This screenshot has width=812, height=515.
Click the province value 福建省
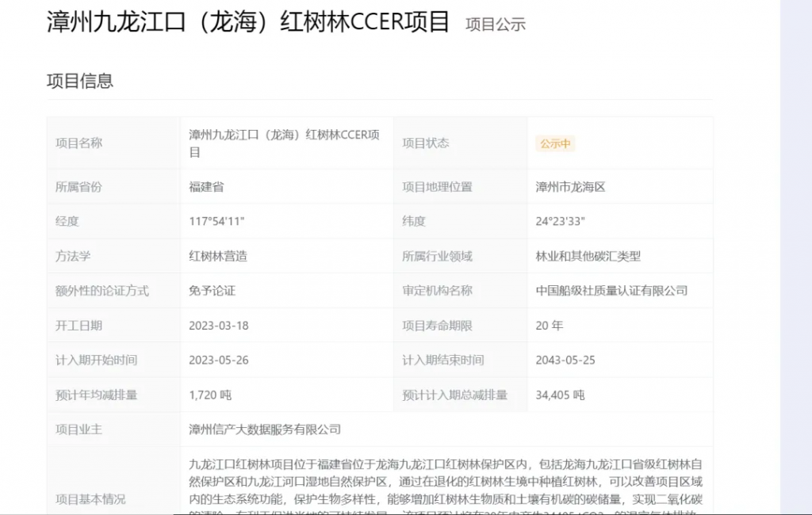pos(206,187)
